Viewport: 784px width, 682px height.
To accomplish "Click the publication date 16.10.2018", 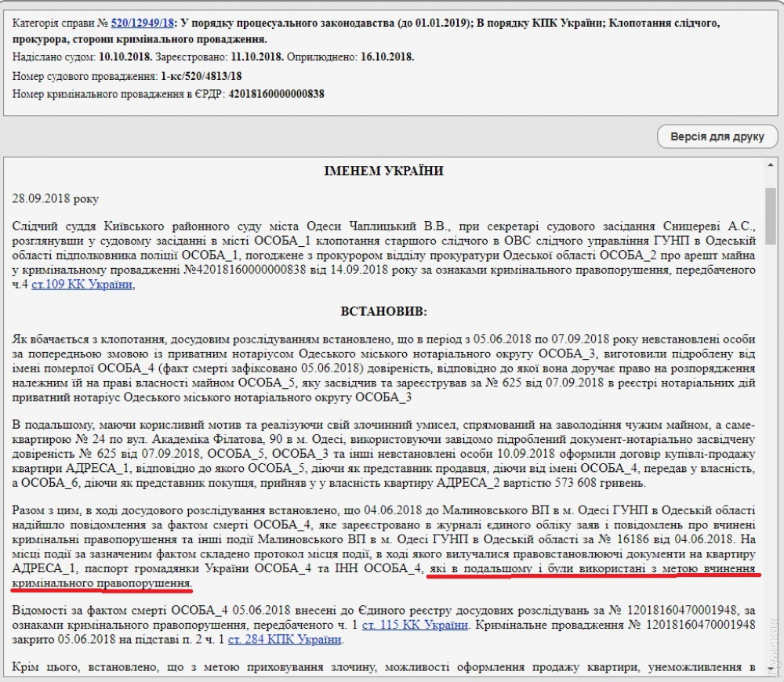I will point(387,57).
